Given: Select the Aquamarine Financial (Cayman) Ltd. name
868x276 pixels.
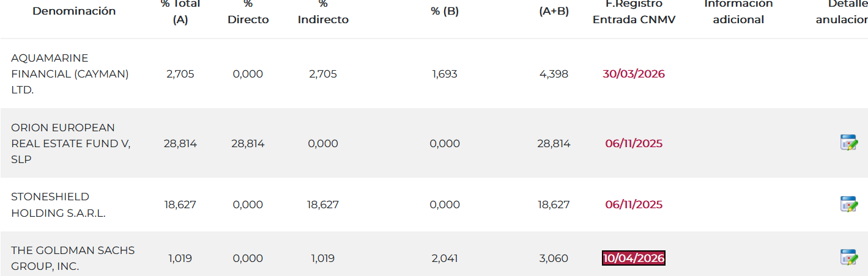Looking at the screenshot, I should coord(70,74).
